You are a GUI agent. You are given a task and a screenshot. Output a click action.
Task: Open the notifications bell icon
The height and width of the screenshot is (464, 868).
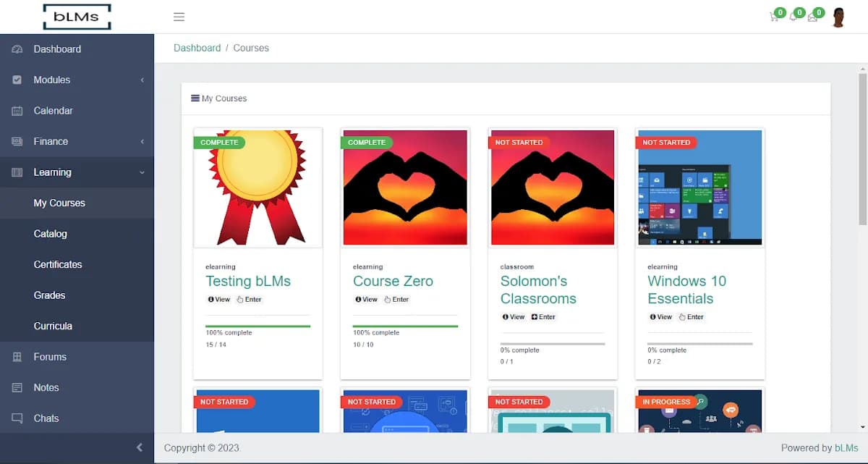coord(793,17)
